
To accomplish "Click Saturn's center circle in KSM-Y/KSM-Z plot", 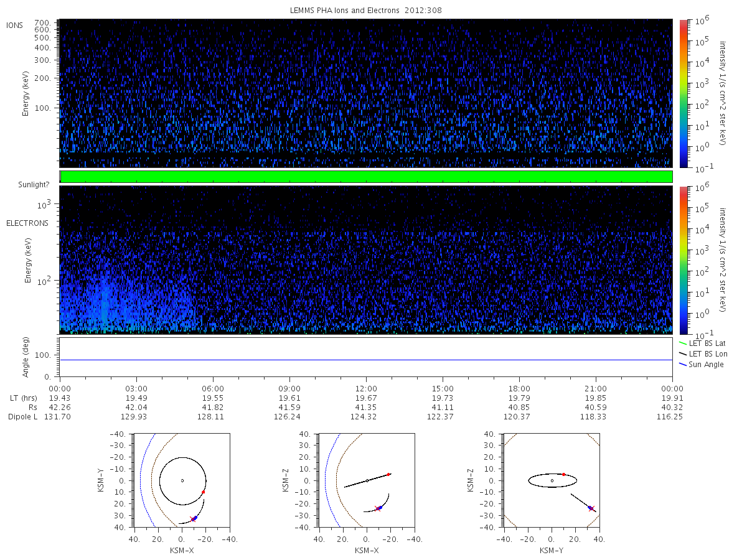I will tap(552, 480).
